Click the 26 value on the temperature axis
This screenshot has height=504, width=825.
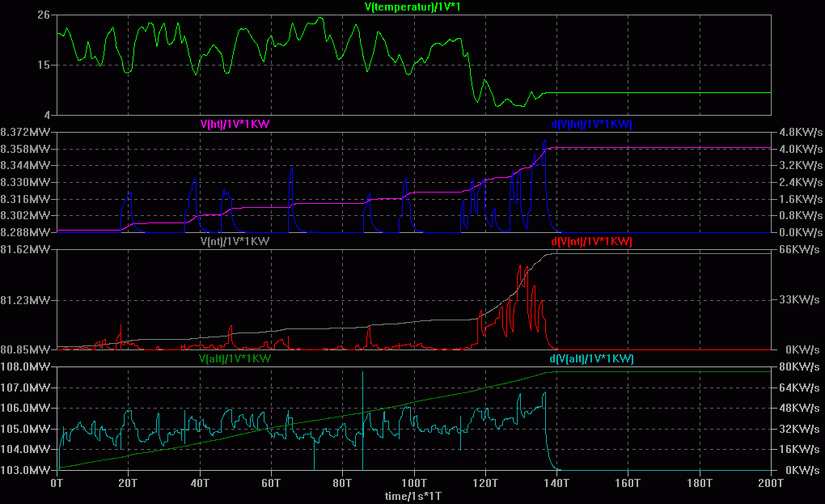[x=44, y=15]
